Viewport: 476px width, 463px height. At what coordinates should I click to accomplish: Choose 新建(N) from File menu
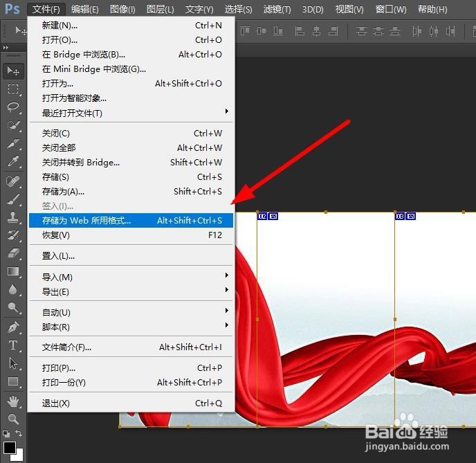131,25
